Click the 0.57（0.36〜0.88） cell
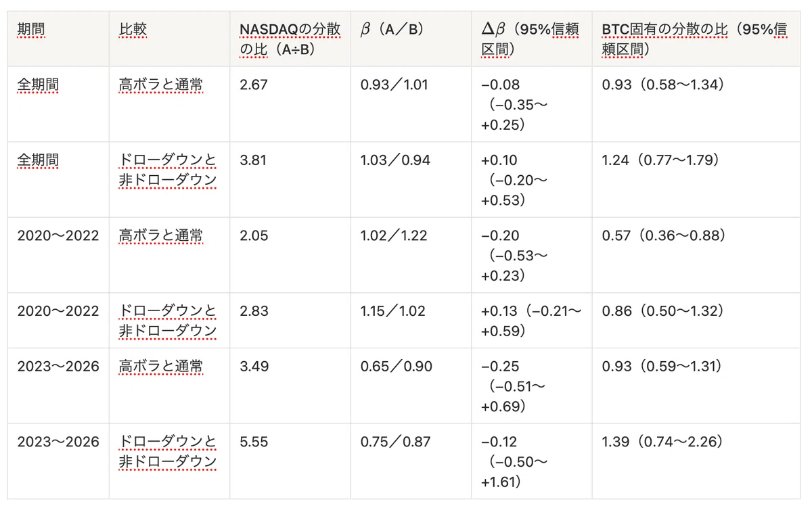 pos(696,255)
